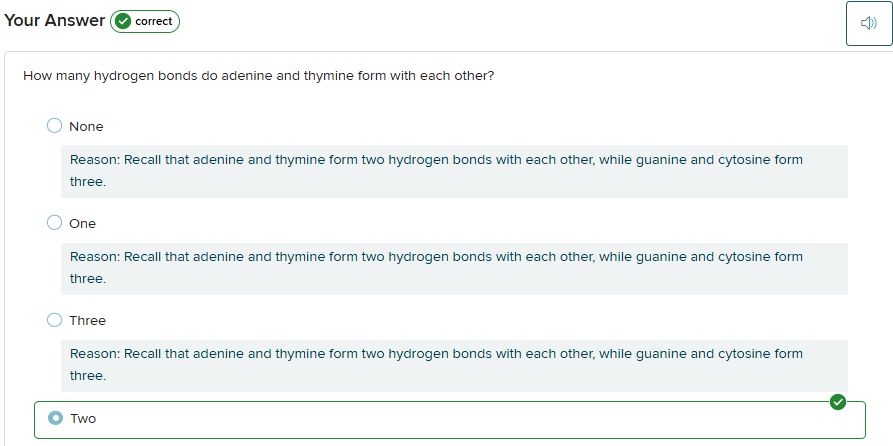Click empty middle of the Two answer box
The height and width of the screenshot is (446, 893).
point(450,419)
